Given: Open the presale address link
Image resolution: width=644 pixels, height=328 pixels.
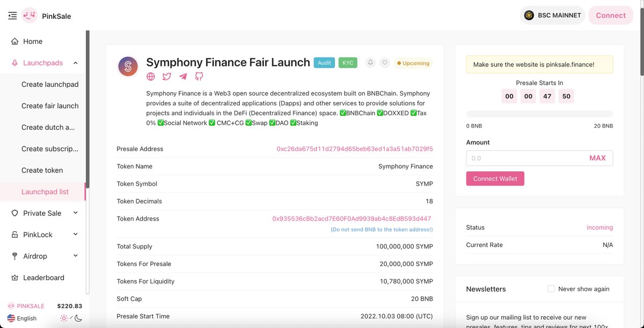Looking at the screenshot, I should (x=355, y=149).
